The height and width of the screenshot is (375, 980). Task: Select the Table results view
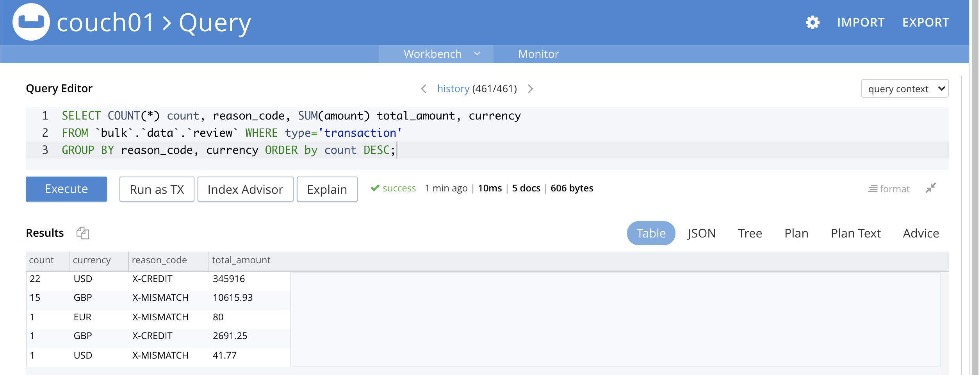click(x=651, y=233)
